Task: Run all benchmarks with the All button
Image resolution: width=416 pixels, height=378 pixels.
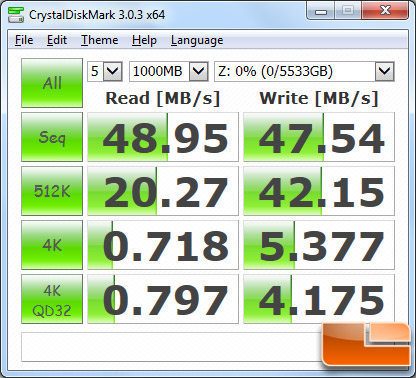Action: pos(52,83)
